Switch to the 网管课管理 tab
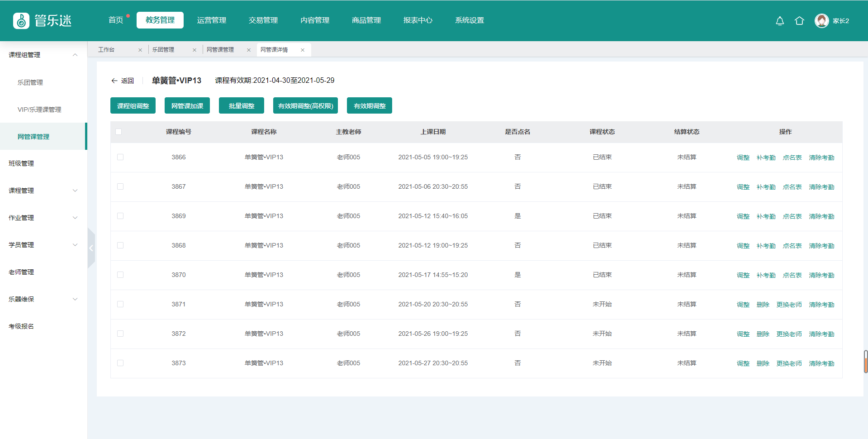 pyautogui.click(x=220, y=50)
